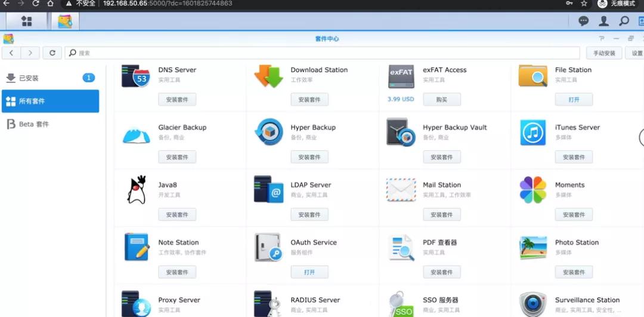The height and width of the screenshot is (317, 644).
Task: Click the PDF viewer document icon
Action: [401, 247]
